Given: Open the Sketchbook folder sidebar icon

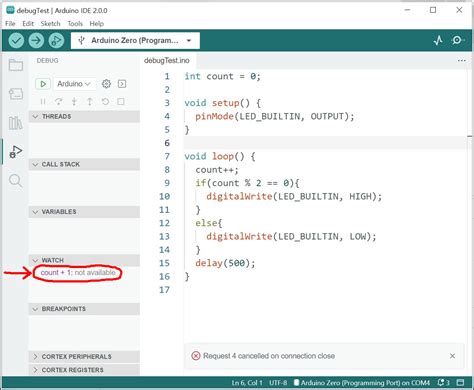Looking at the screenshot, I should [16, 65].
